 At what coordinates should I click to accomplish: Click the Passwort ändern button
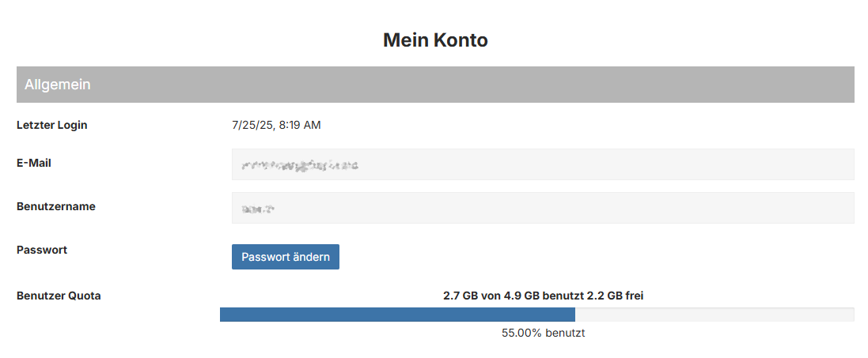(x=285, y=257)
